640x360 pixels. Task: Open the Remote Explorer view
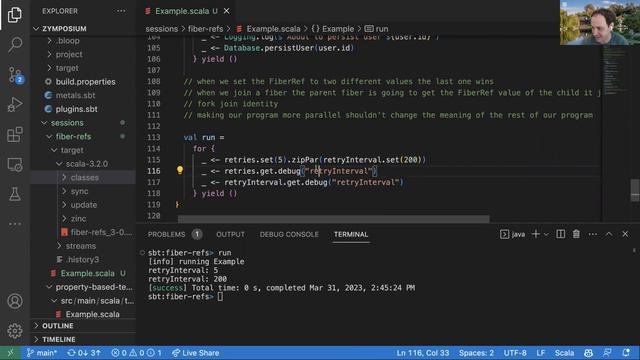15,164
